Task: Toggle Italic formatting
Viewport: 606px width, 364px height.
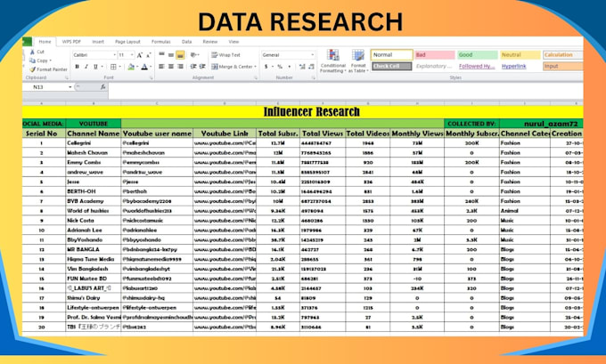Action: pos(86,67)
